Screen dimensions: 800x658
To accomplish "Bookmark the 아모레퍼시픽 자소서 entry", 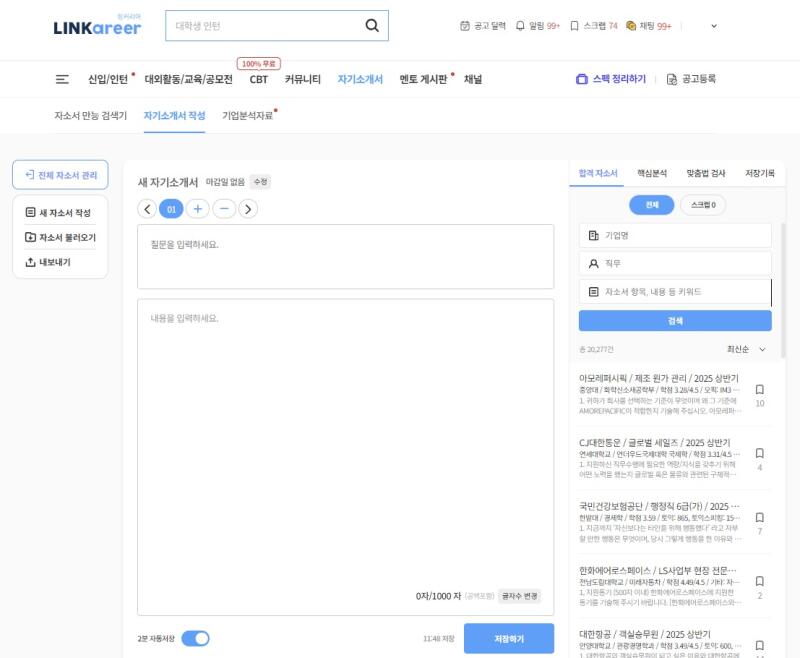I will [759, 389].
